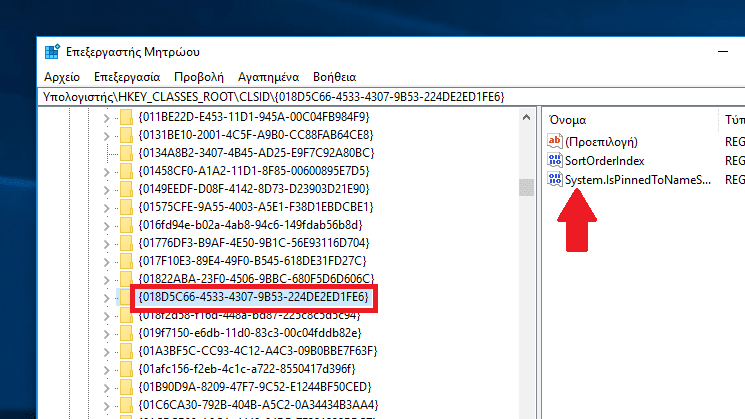
Task: Expand key {0149EEDF-D08F-4142-8D73-D23903D21E90}
Action: [106, 190]
